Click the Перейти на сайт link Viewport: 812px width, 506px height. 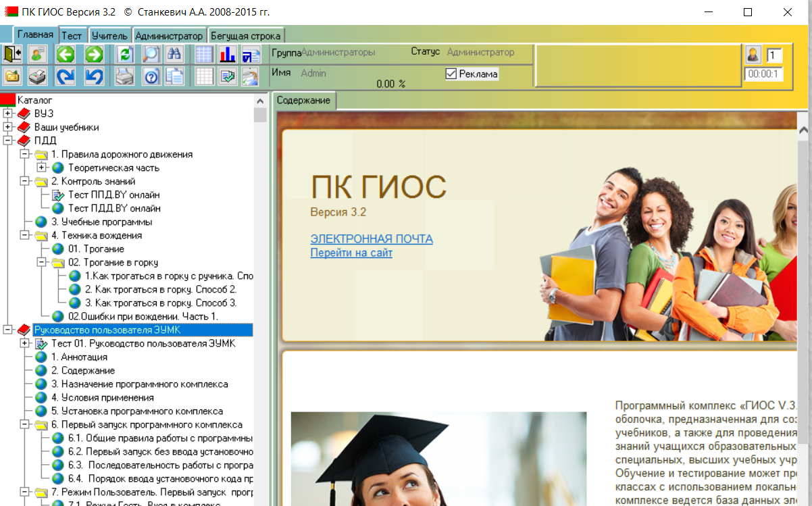351,253
